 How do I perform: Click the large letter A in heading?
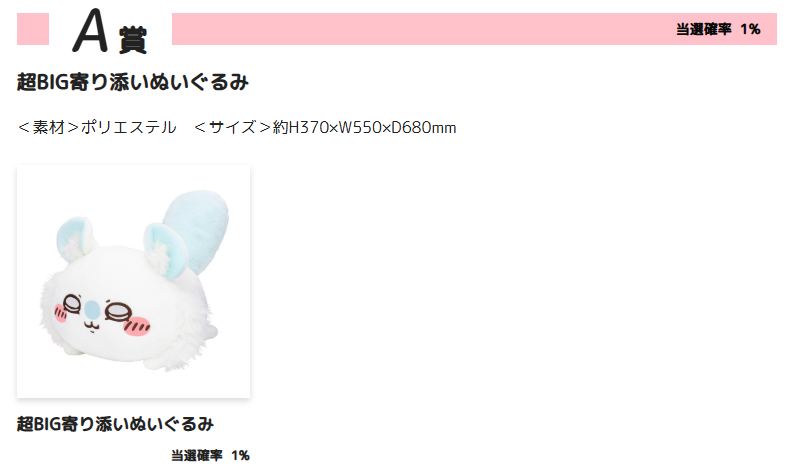90,31
